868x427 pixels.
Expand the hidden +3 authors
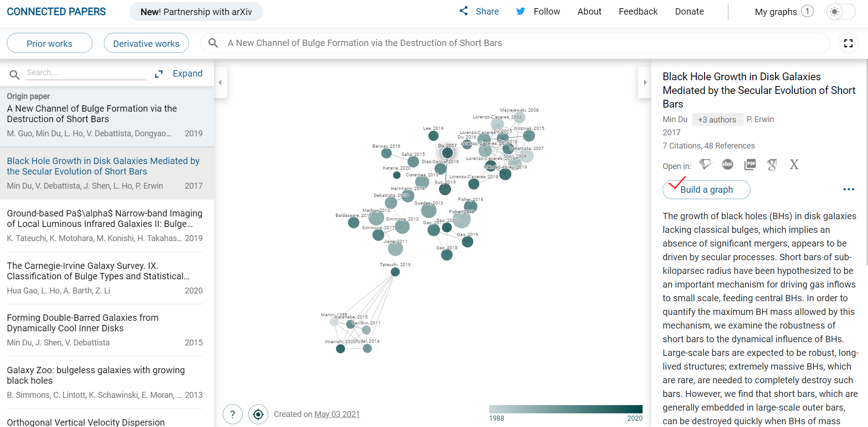point(717,119)
